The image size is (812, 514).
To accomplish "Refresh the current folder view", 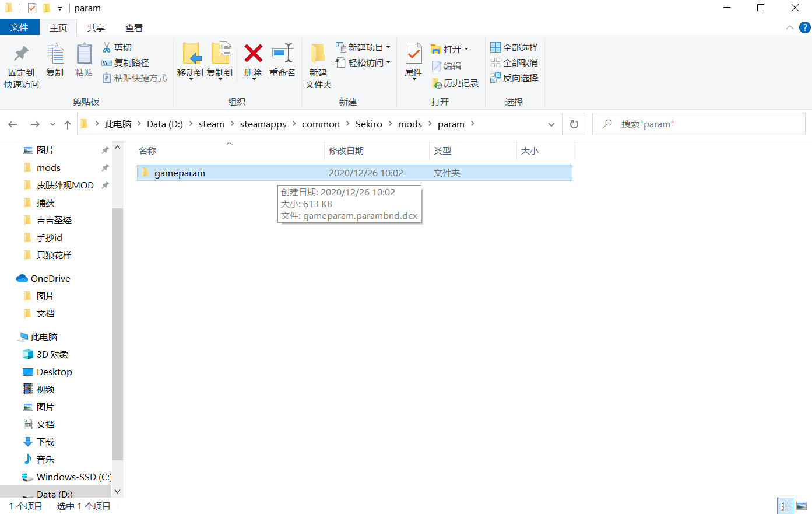I will coord(574,124).
